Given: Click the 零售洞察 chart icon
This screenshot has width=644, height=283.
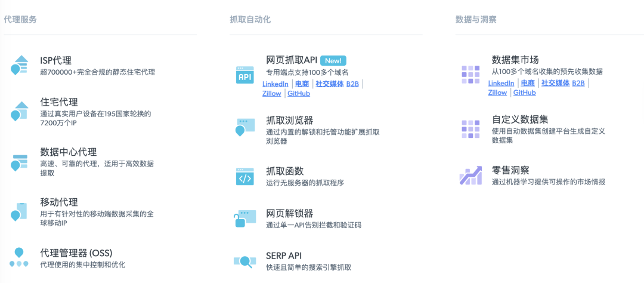Looking at the screenshot, I should click(x=470, y=176).
